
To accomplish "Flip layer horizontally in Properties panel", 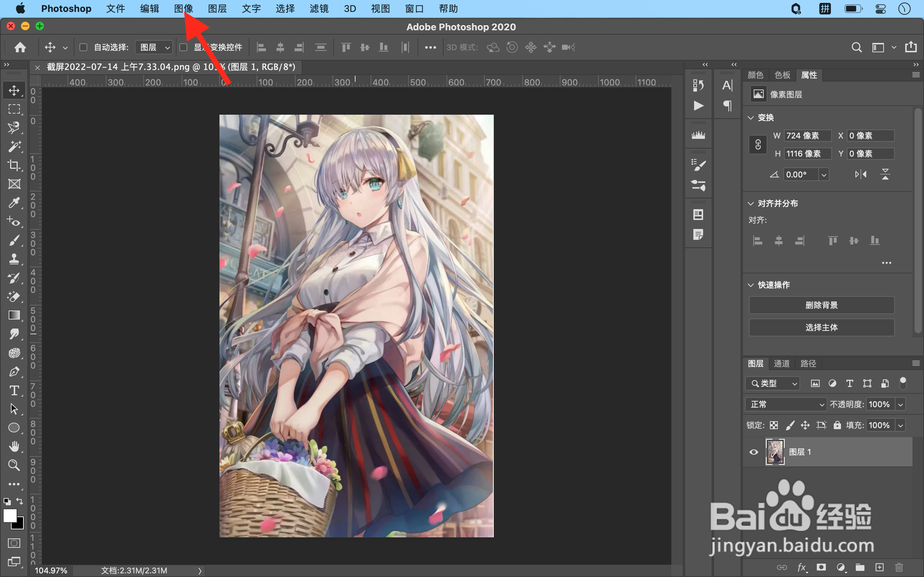I will coord(860,175).
